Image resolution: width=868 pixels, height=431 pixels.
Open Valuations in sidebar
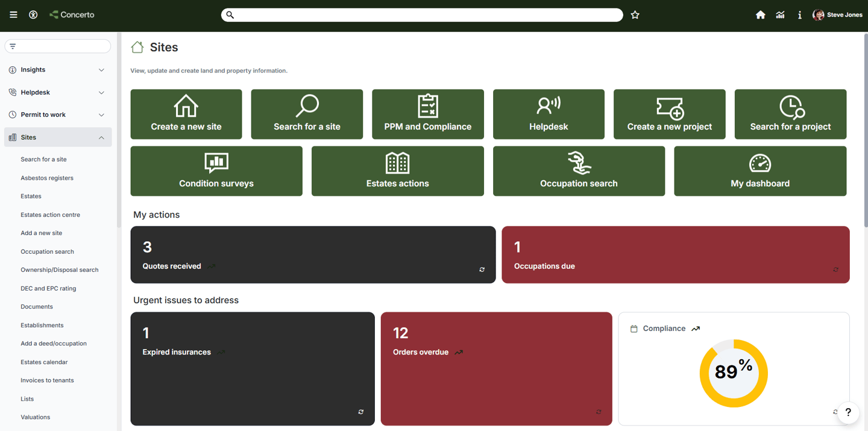tap(35, 417)
